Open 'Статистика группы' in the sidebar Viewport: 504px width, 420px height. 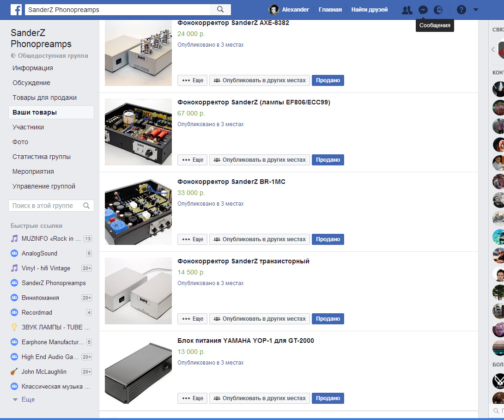pos(42,157)
